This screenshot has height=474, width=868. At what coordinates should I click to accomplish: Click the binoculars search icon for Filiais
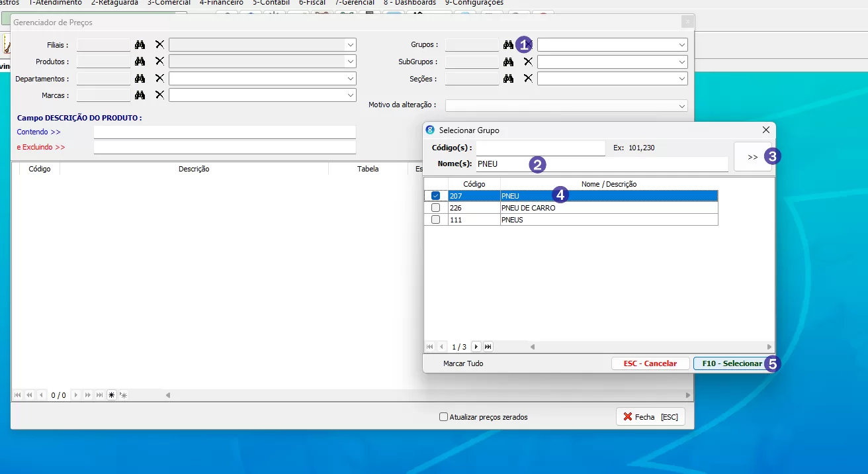pyautogui.click(x=140, y=44)
